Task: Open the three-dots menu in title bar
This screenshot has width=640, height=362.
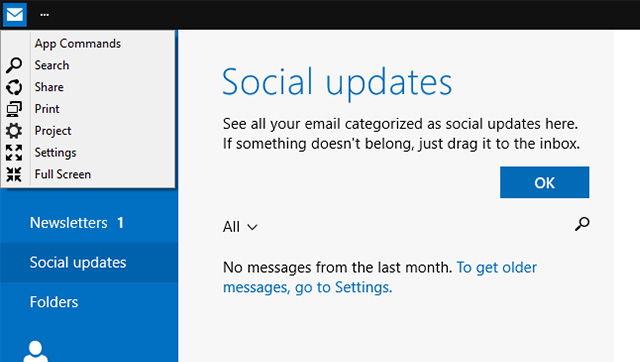Action: click(x=44, y=15)
